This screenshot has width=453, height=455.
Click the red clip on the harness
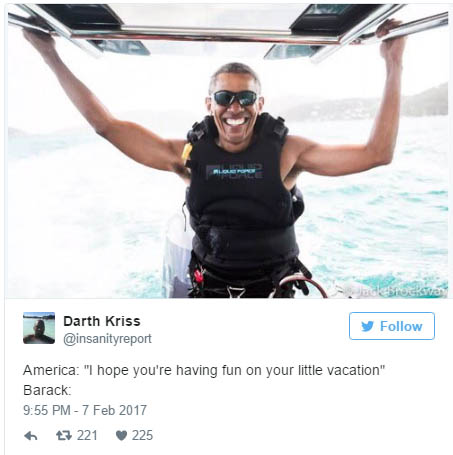pos(199,276)
